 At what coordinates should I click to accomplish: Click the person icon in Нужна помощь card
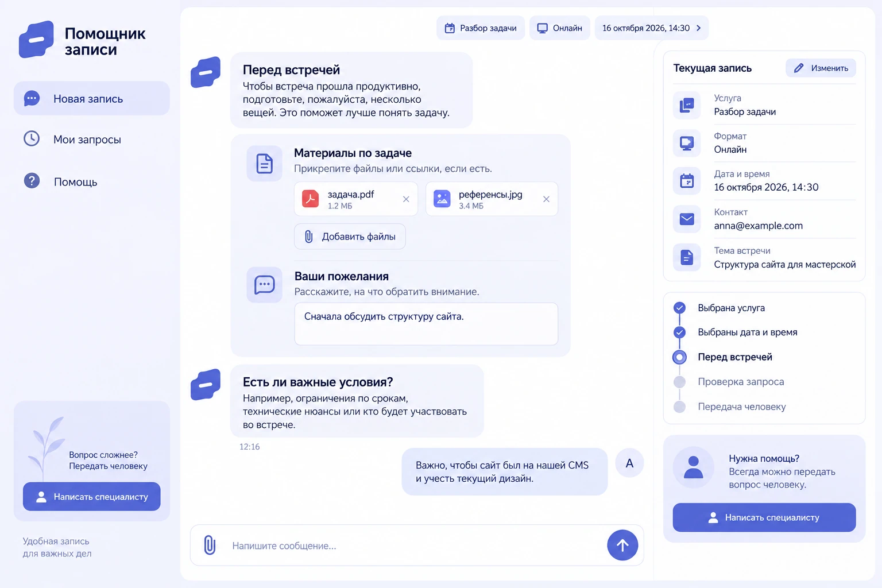694,467
